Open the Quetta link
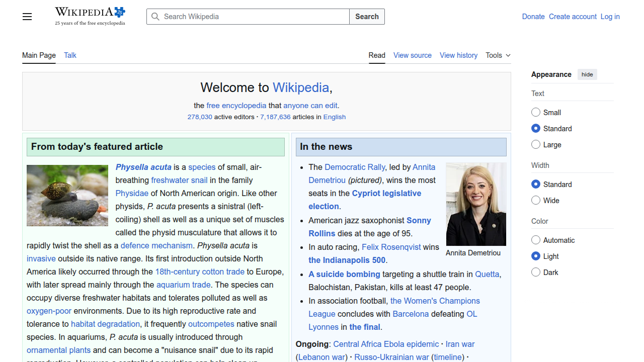Screen dimensions: 644x362 (x=487, y=274)
